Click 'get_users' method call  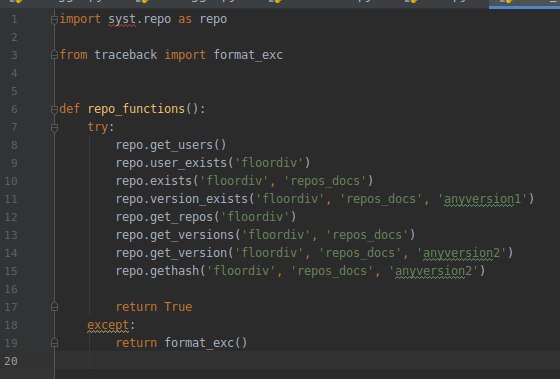181,145
